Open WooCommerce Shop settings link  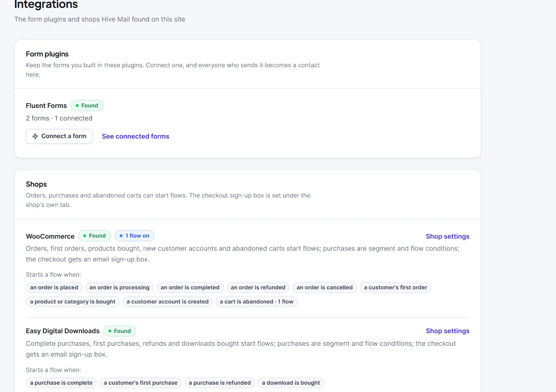point(448,236)
